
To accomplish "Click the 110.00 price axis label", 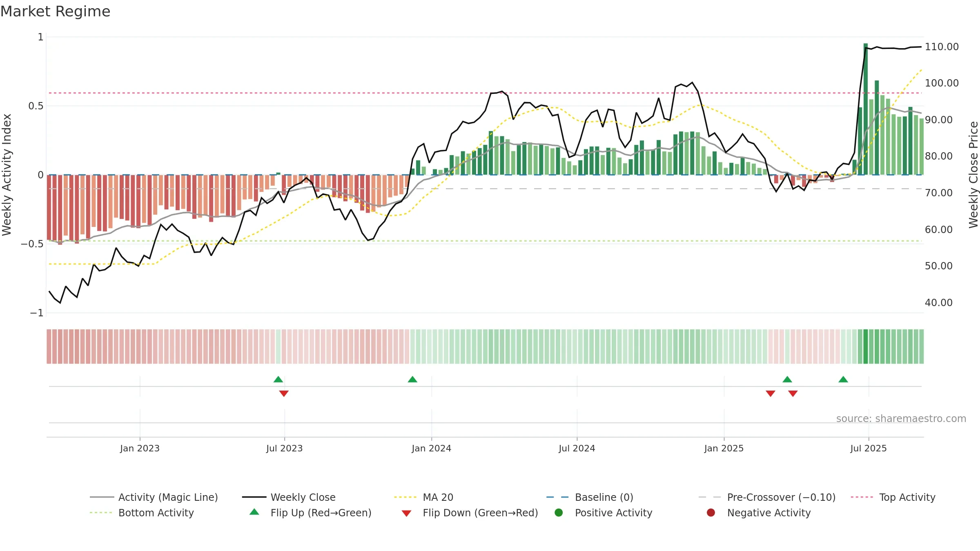I will (x=942, y=47).
